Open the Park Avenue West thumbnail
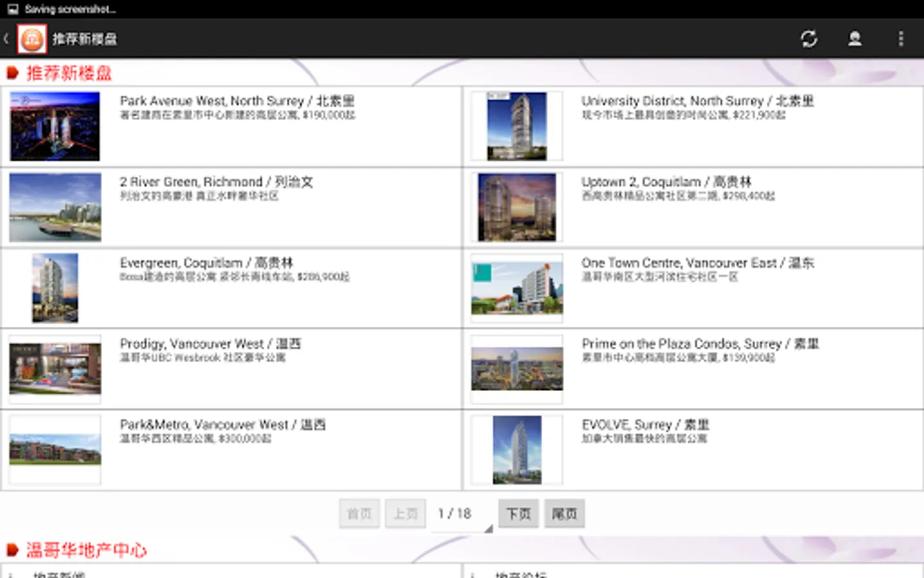The height and width of the screenshot is (578, 924). [55, 126]
